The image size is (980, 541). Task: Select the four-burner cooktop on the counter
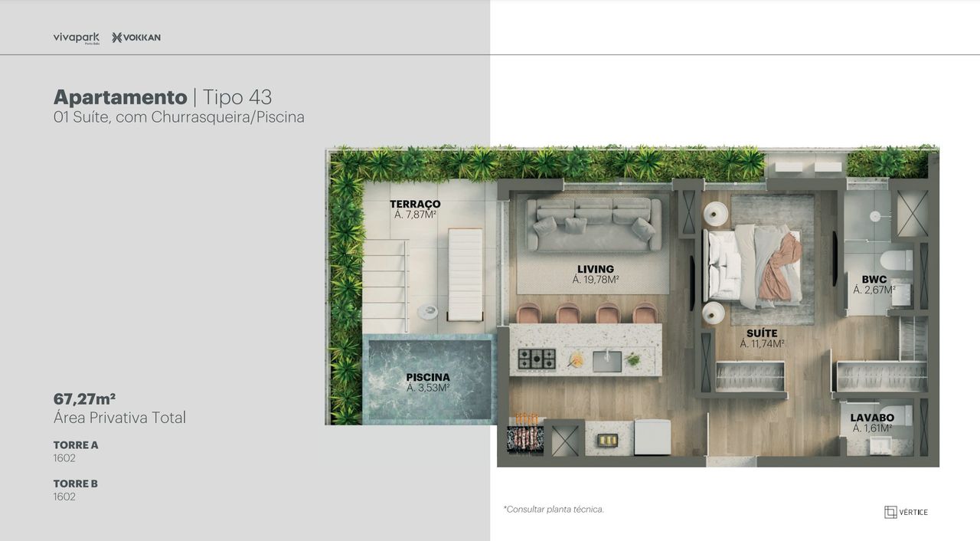[x=537, y=358]
